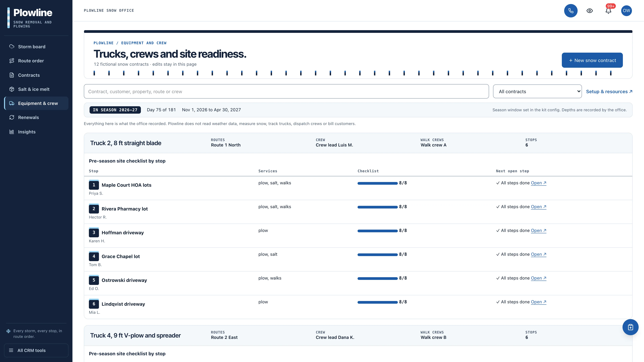The image size is (644, 362).
Task: Click PLOWLINE / EQUIPMENT AND CREW breadcrumb
Action: [x=130, y=43]
